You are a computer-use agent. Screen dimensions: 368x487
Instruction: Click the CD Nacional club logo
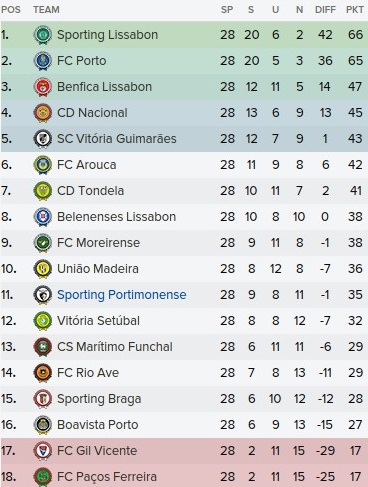tap(43, 113)
